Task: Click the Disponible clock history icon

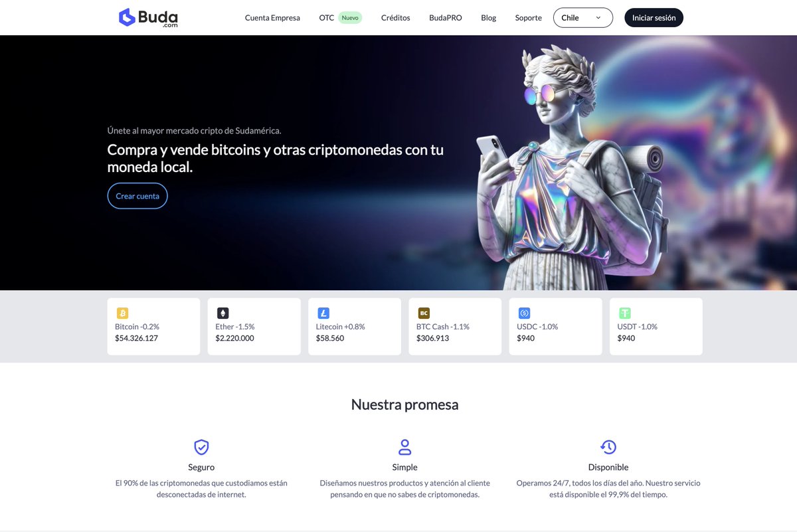Action: pos(608,446)
